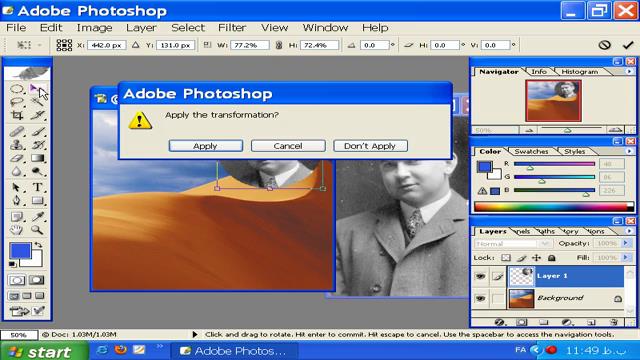Switch to the Swatches tab

pos(531,151)
